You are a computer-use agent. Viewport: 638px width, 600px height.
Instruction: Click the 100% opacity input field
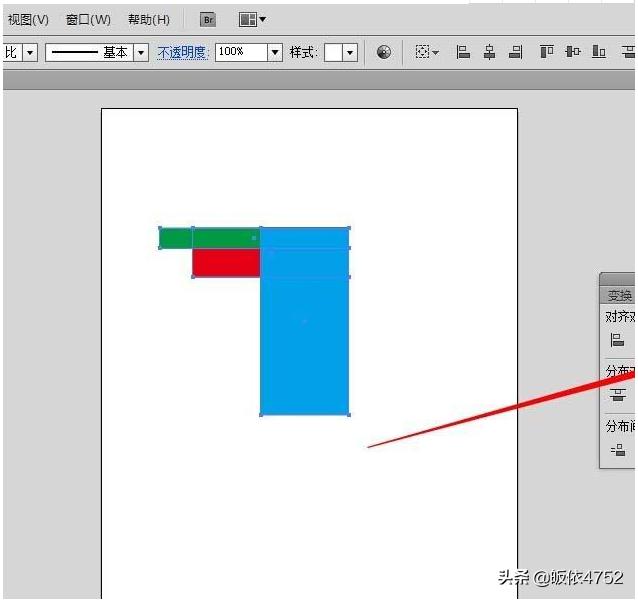[241, 52]
